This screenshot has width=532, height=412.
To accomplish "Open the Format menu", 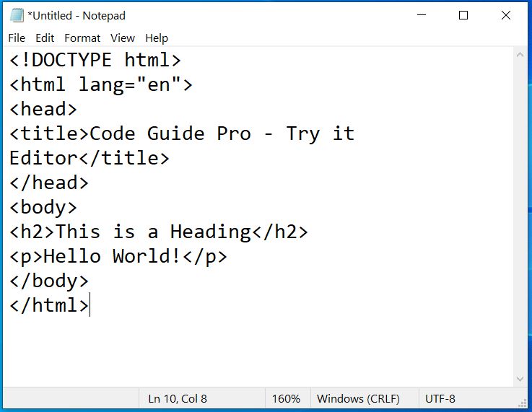I will (x=82, y=38).
